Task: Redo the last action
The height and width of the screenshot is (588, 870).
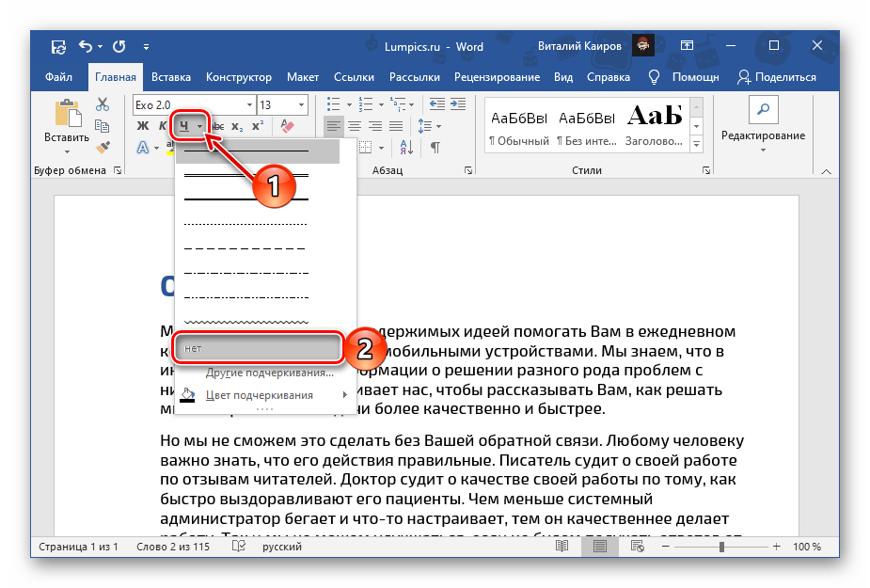Action: [x=119, y=47]
